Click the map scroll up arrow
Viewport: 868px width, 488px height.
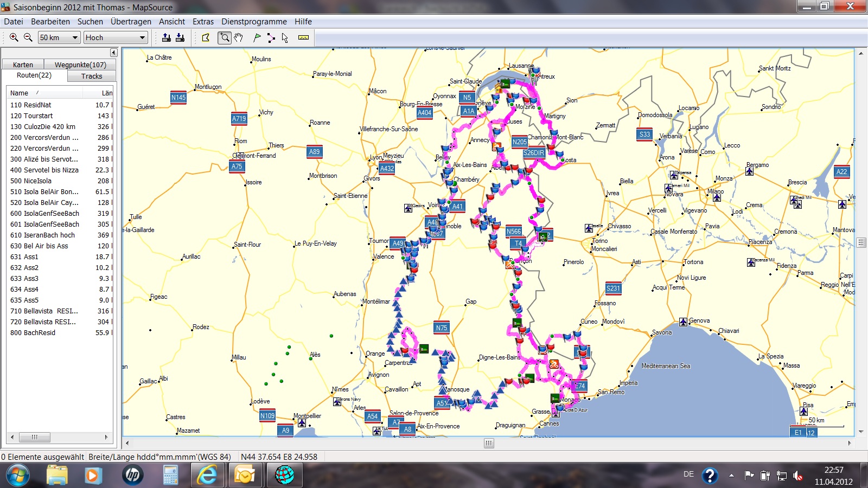pos(861,53)
